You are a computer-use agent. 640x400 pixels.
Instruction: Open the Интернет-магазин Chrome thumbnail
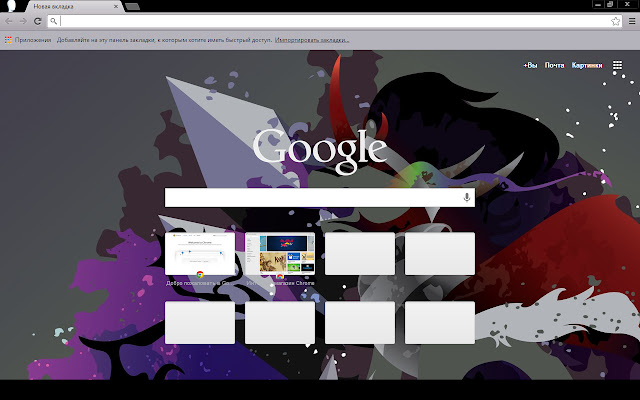[280, 254]
